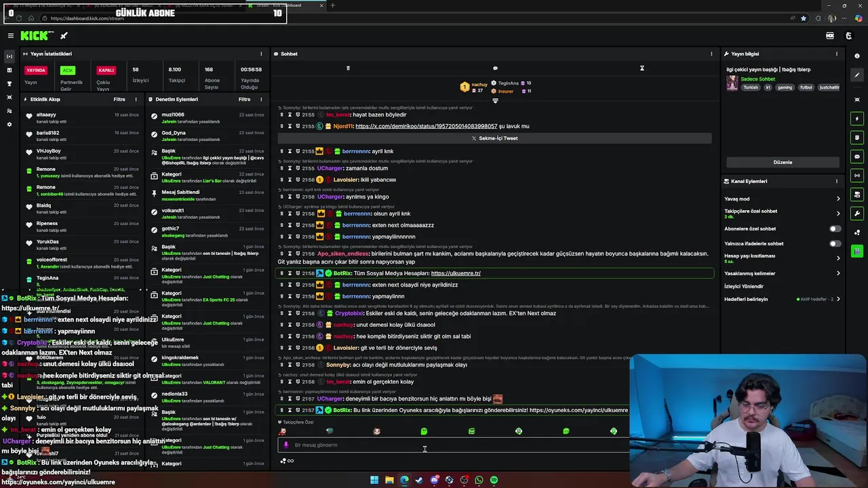Open the capture frame icon in left sidebar
The width and height of the screenshot is (868, 488).
click(9, 97)
